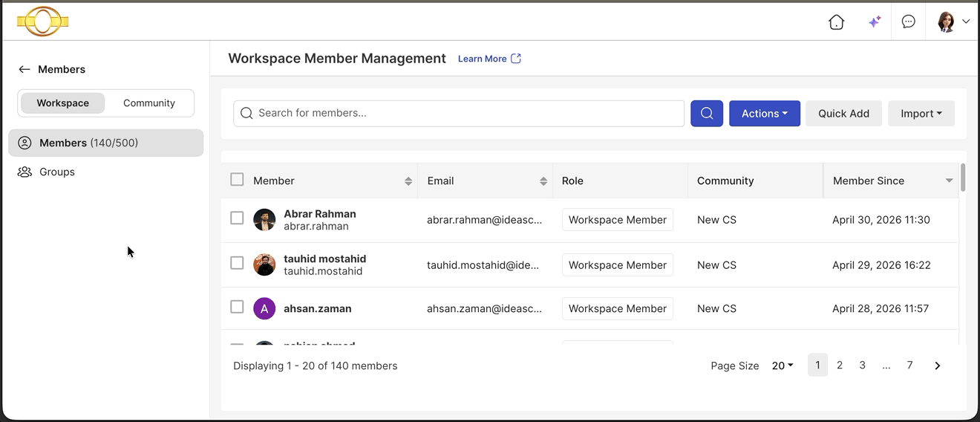Click the blue search magnifier button
The width and height of the screenshot is (980, 422).
point(707,113)
